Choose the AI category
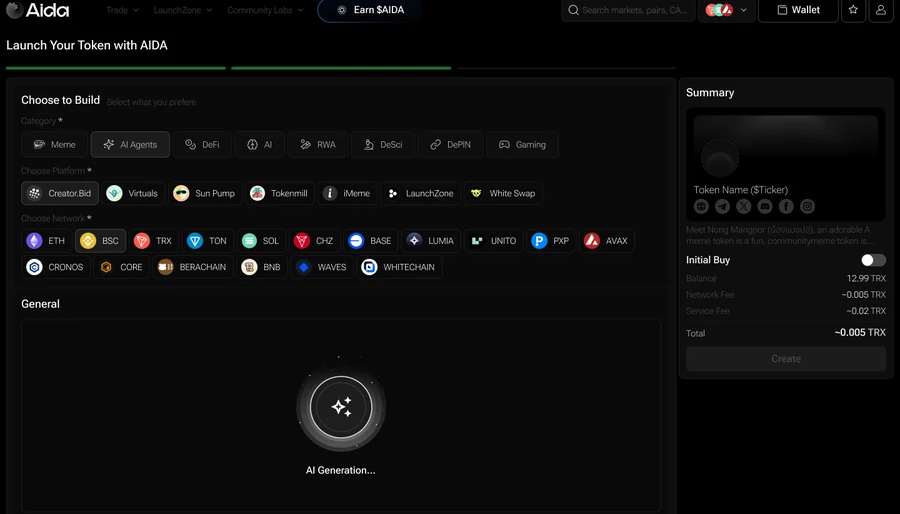The height and width of the screenshot is (514, 900). (x=259, y=145)
